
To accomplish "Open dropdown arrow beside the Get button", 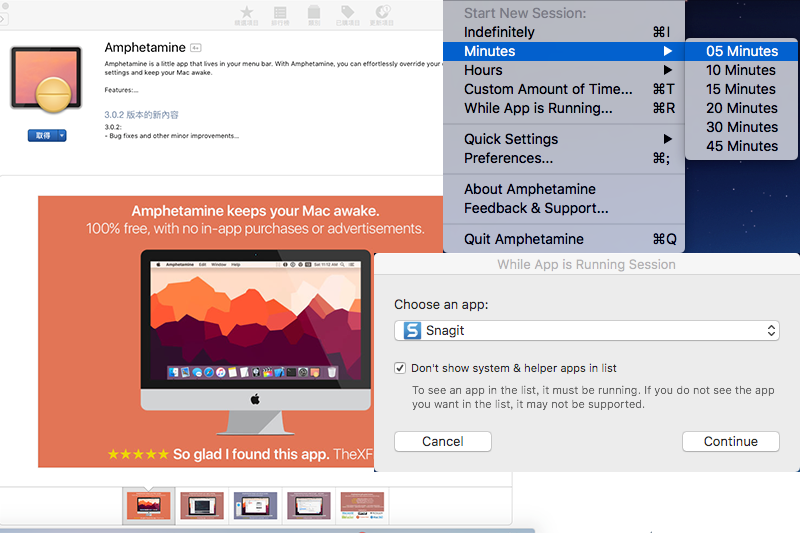I will (x=62, y=135).
